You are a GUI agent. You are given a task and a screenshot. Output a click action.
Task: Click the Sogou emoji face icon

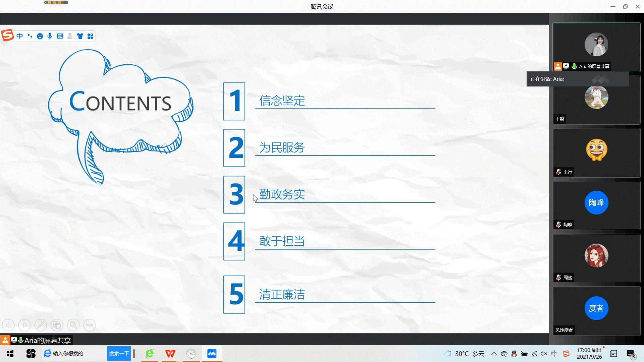click(x=40, y=36)
